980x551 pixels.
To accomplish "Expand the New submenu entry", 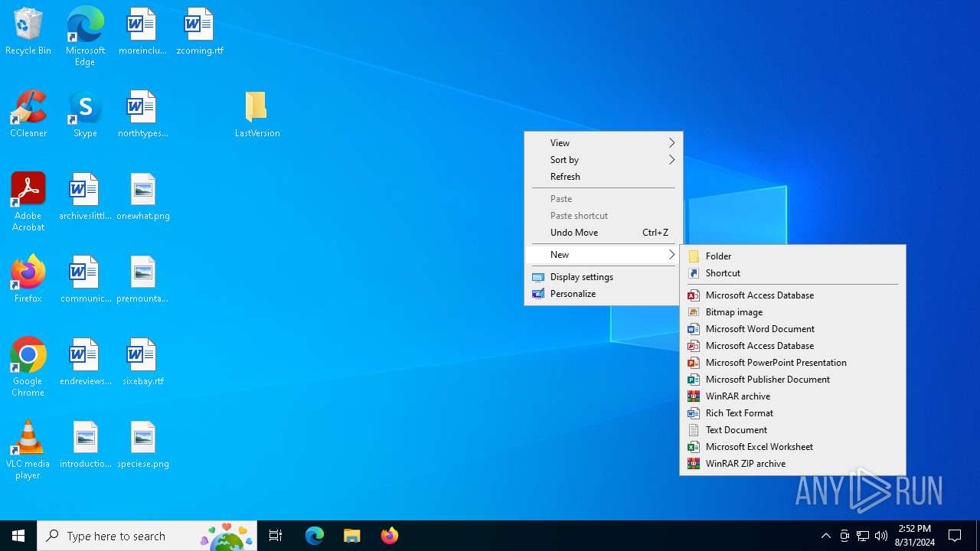I will click(x=603, y=255).
